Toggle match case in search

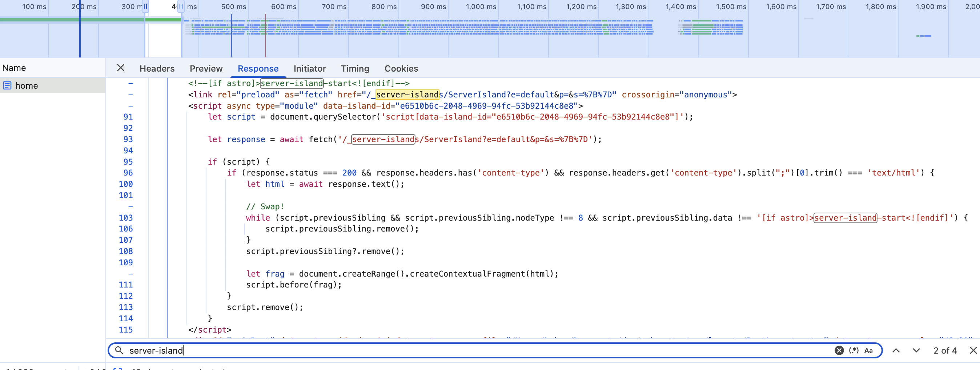[x=868, y=350]
